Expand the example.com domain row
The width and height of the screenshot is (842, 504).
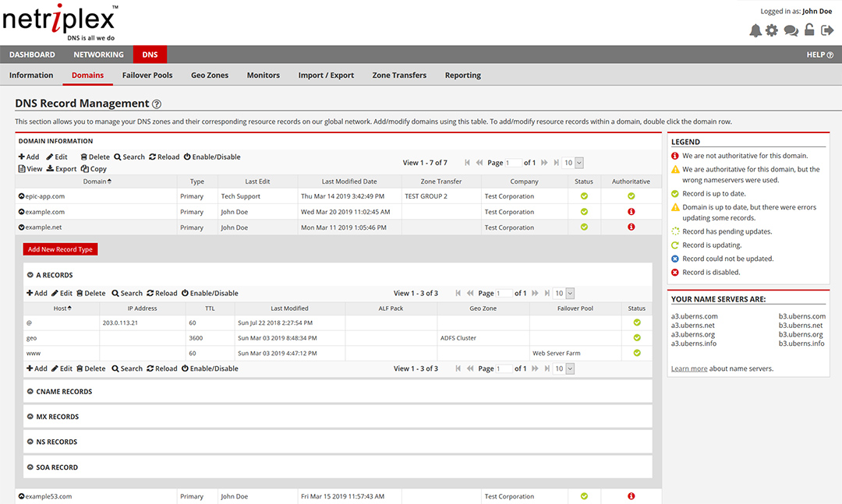[x=22, y=212]
